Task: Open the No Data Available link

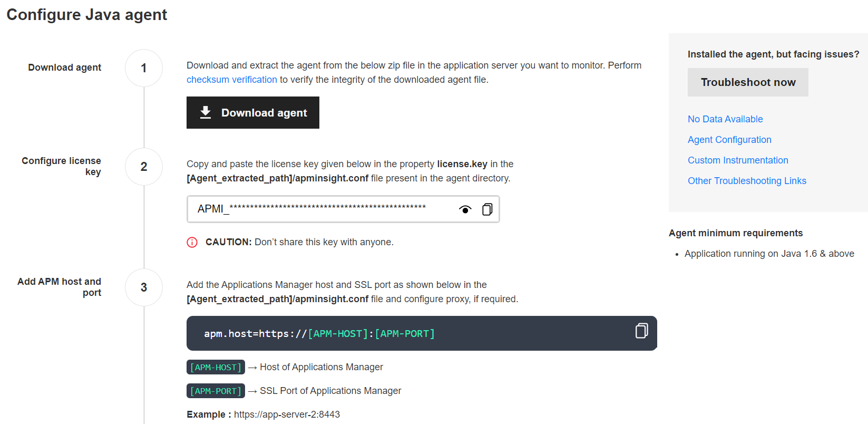Action: [x=725, y=119]
